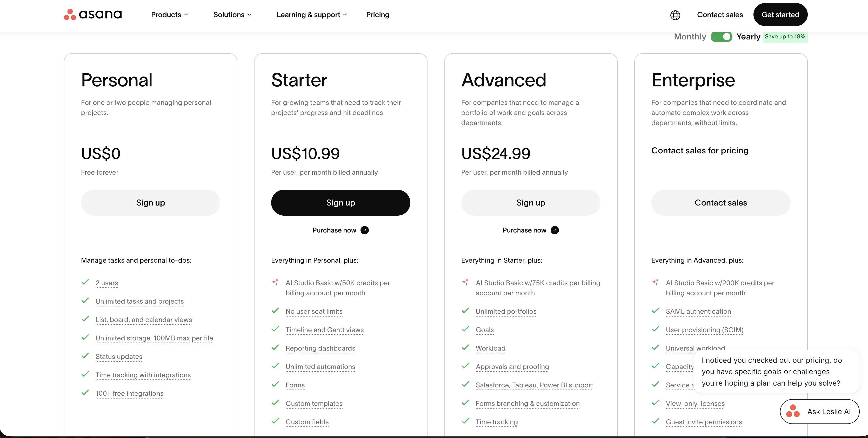Toggle the Monthly/Yearly billing switch
The image size is (868, 438).
pyautogui.click(x=721, y=37)
